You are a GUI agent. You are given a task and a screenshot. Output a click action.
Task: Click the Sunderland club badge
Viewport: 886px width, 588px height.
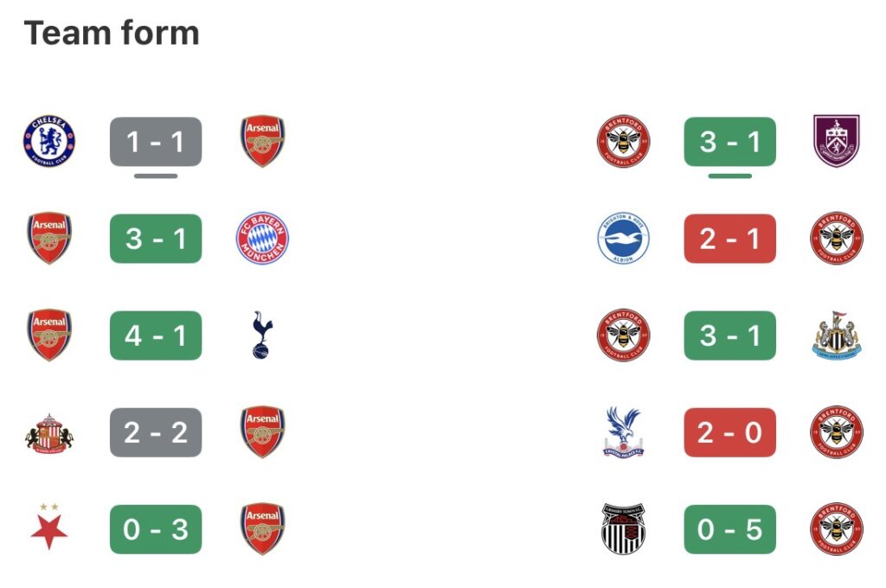pos(48,432)
